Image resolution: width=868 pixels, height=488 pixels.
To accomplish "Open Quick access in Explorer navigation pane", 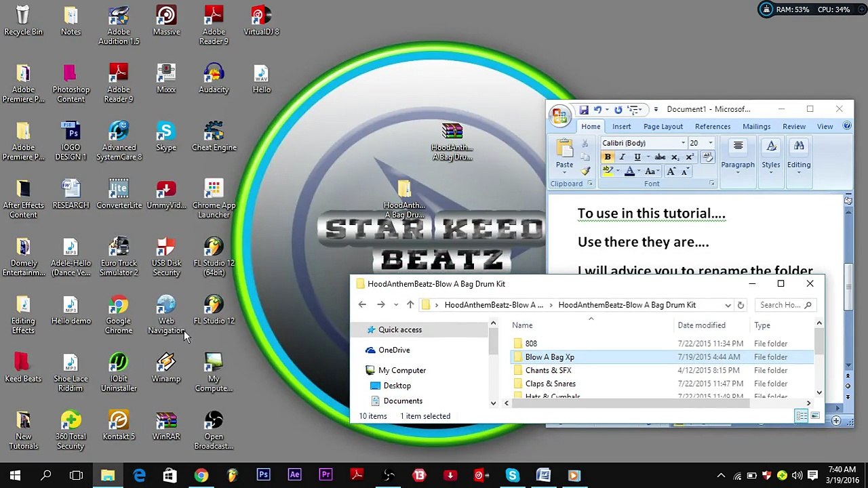I will pos(400,329).
